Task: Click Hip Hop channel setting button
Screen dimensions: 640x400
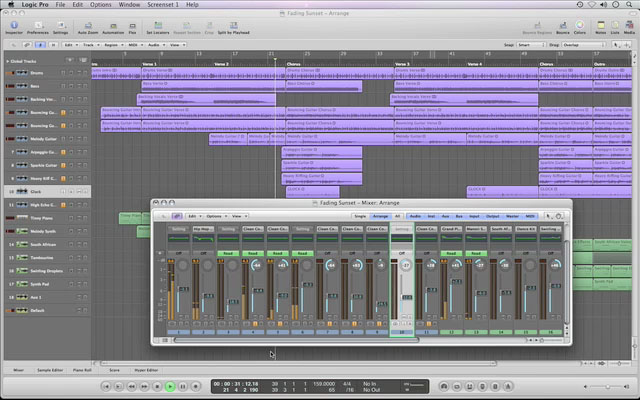Action: pyautogui.click(x=203, y=229)
